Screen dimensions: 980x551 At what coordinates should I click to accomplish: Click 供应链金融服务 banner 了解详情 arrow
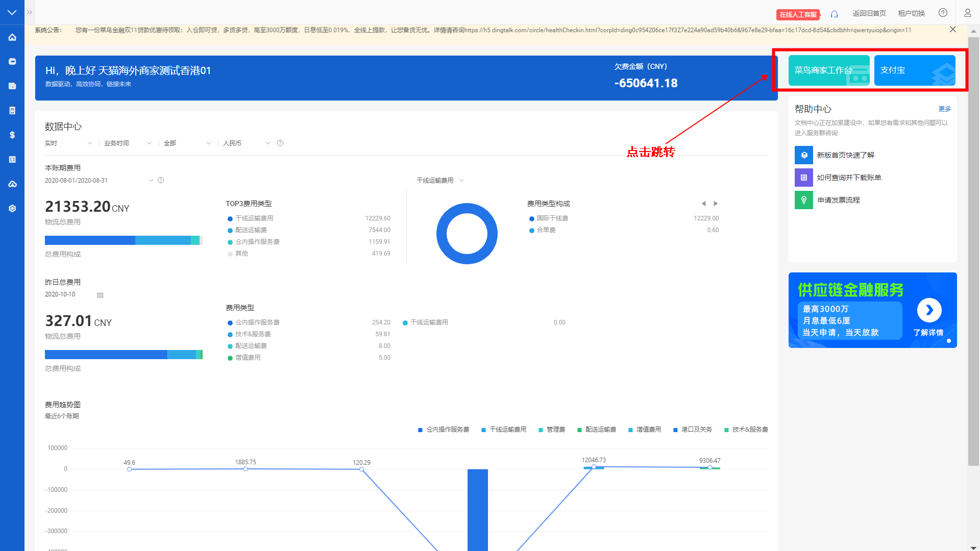click(929, 310)
